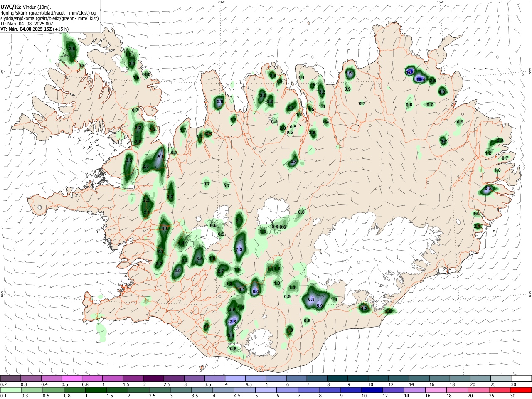This screenshot has width=532, height=399.
Task: Select the gray-teal 3–3.5 rain legend swatch
Action: (181, 390)
